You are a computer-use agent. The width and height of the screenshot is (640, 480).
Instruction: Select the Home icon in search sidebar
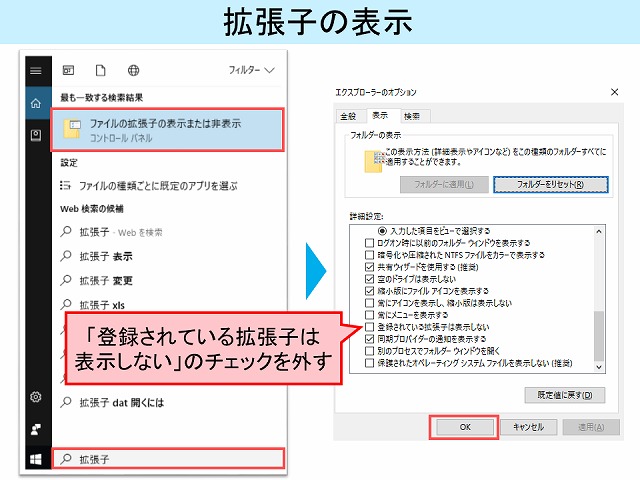coord(36,103)
